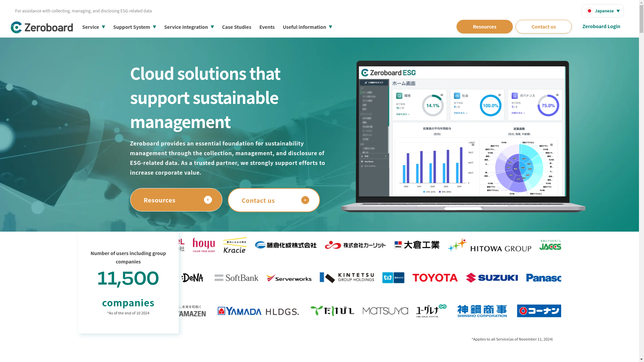Click the Tokyo Metro logo
The height and width of the screenshot is (362, 644).
click(x=393, y=278)
